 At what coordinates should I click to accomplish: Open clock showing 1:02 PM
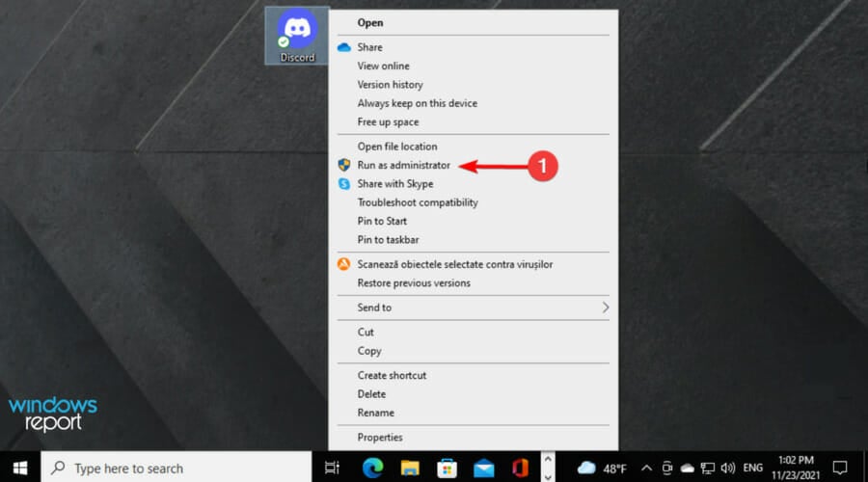[x=796, y=469]
